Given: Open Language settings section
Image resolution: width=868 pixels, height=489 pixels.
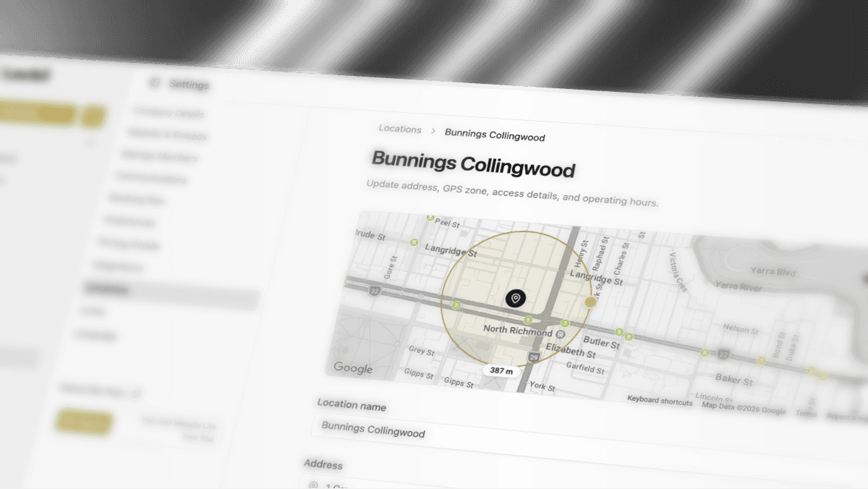Looking at the screenshot, I should tap(96, 335).
